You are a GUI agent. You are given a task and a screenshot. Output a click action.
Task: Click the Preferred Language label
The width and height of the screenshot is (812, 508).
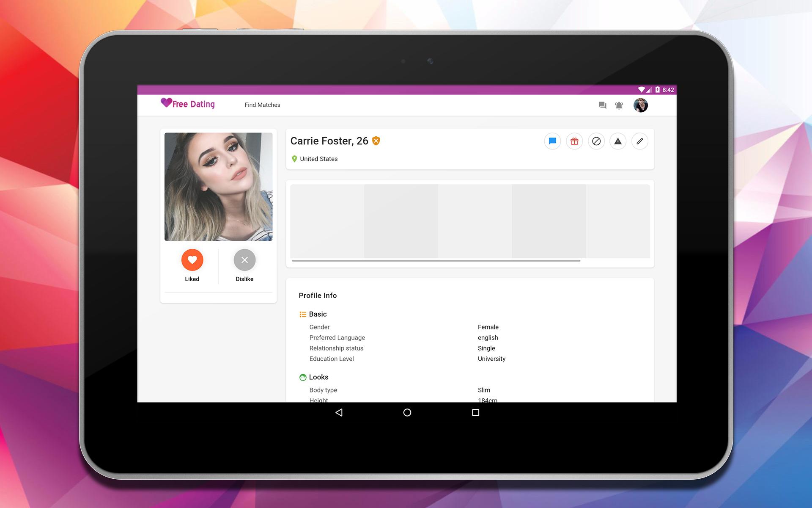point(337,338)
